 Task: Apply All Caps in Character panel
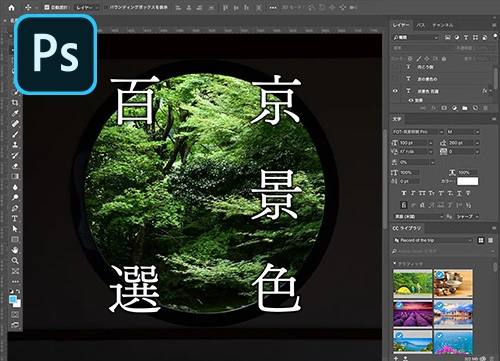(x=422, y=193)
